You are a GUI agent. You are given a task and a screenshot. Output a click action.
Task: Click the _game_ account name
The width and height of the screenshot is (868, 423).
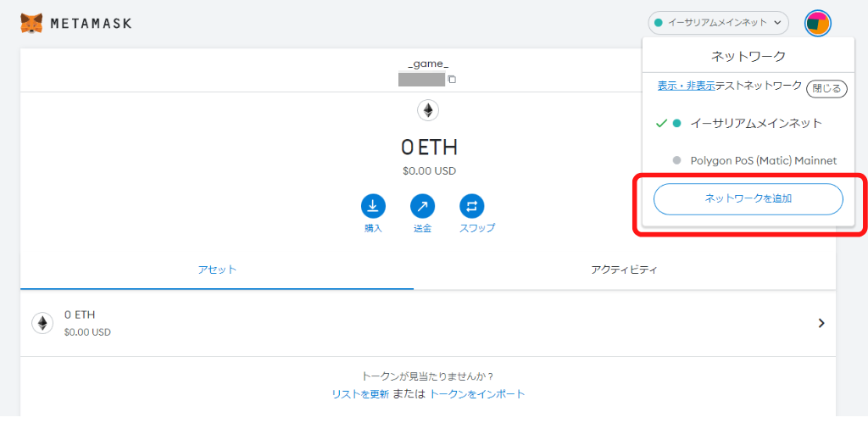[x=428, y=64]
